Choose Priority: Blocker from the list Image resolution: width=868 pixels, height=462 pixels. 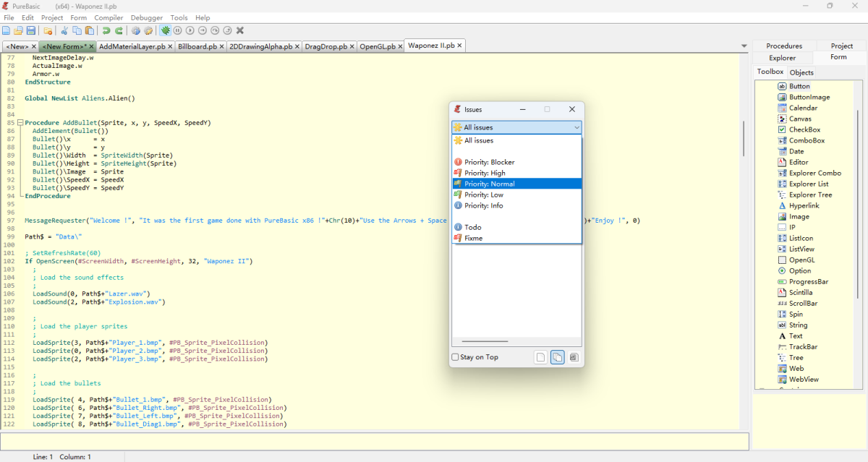click(489, 162)
